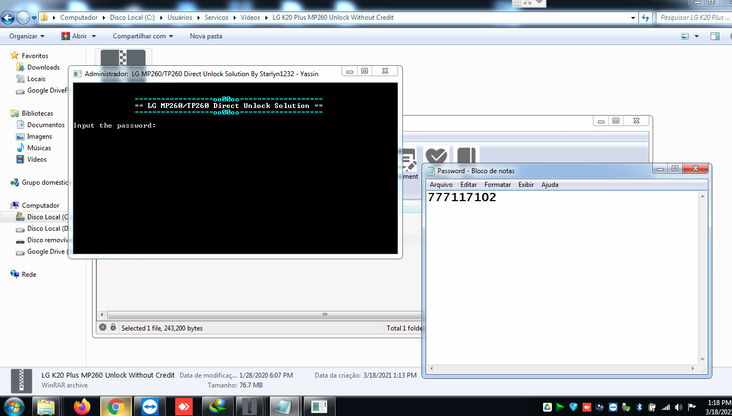Focus the Pesquisar LG K20 Plus search field
The image size is (732, 416).
point(694,17)
